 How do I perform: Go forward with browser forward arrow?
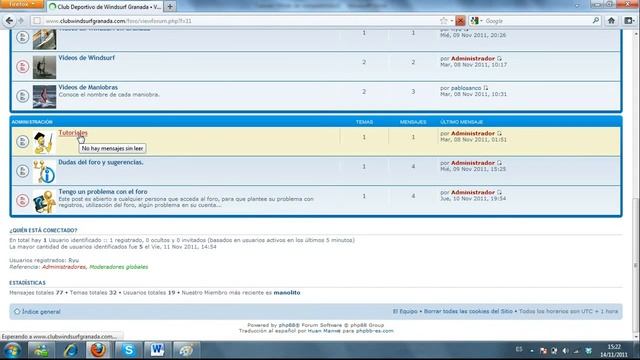pos(21,21)
